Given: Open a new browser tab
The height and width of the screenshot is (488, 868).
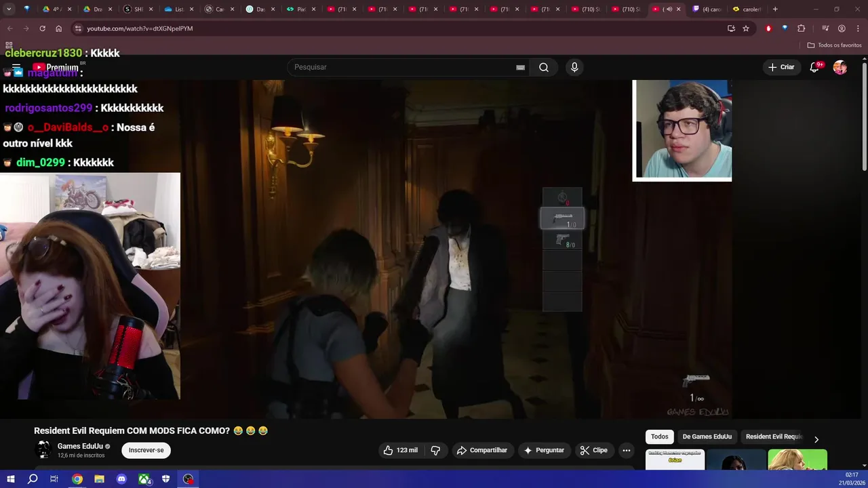Looking at the screenshot, I should [775, 9].
